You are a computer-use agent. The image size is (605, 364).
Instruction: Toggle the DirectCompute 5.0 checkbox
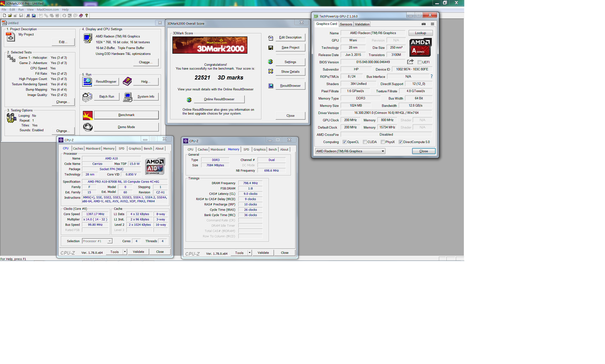[x=400, y=142]
